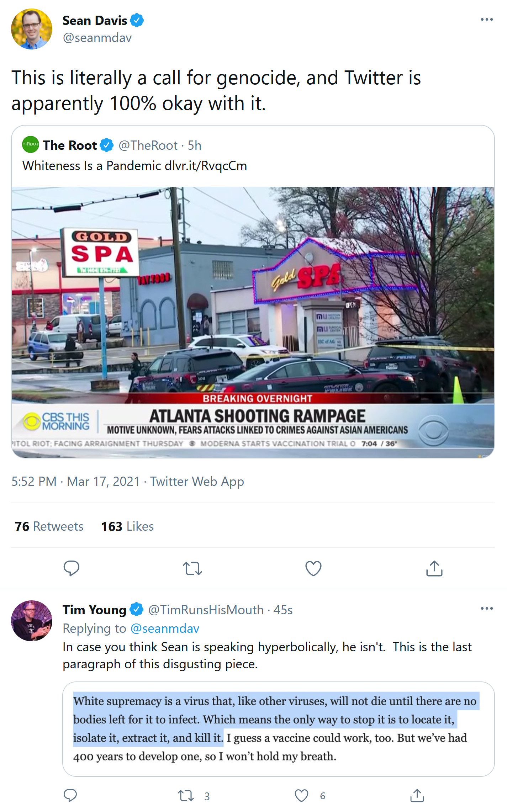This screenshot has width=507, height=812.
Task: Share Tim Young's reply tweet
Action: [x=417, y=795]
